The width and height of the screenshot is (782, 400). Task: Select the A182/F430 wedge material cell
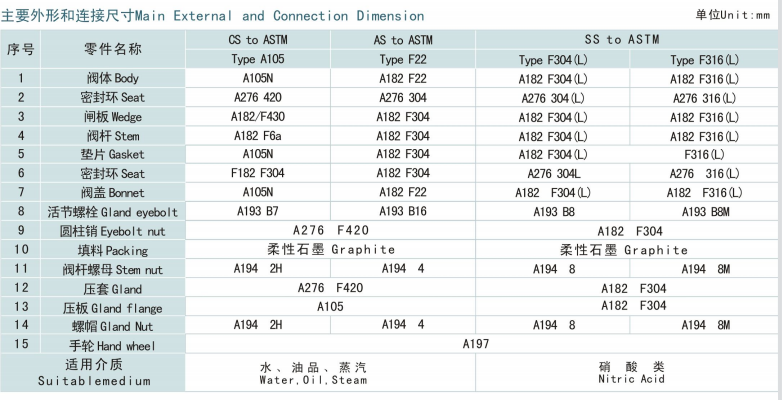pos(258,117)
